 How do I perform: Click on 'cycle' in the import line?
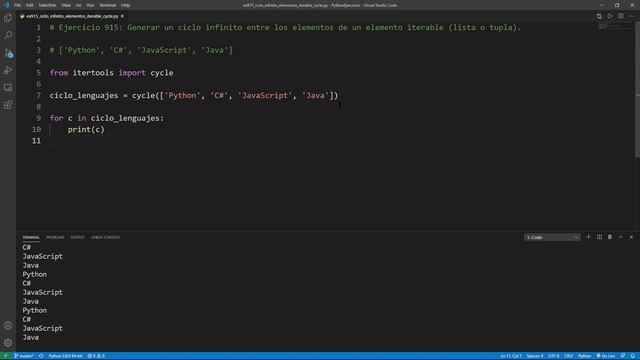click(162, 73)
